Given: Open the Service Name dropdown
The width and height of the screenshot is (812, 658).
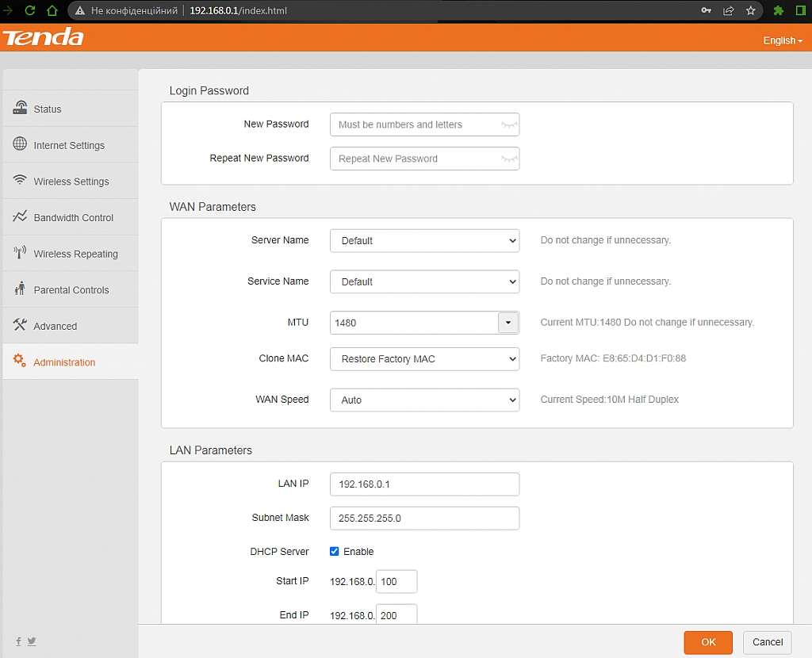Looking at the screenshot, I should coord(425,281).
